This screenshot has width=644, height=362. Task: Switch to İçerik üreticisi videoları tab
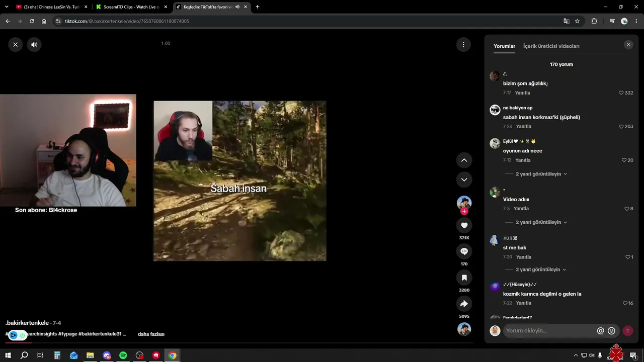click(x=551, y=46)
